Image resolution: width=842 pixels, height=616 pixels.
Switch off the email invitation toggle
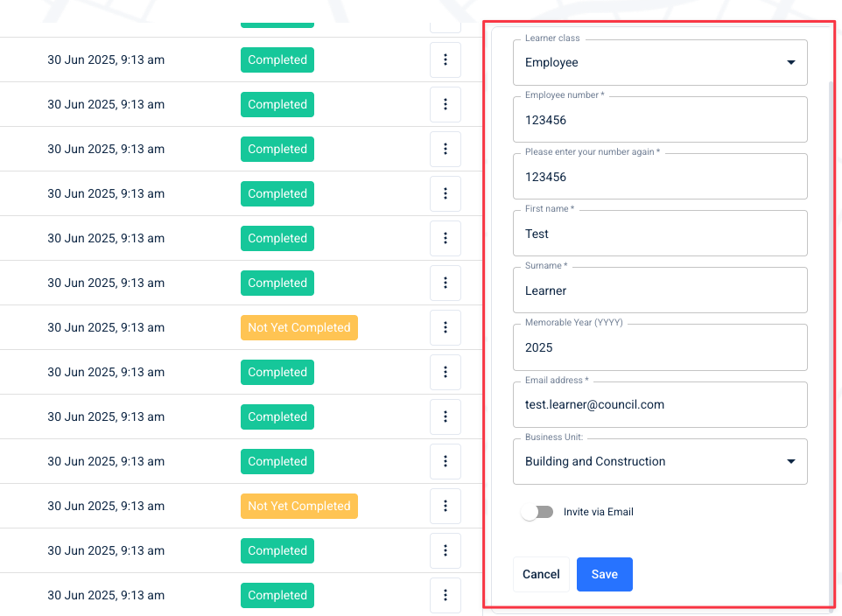point(537,512)
